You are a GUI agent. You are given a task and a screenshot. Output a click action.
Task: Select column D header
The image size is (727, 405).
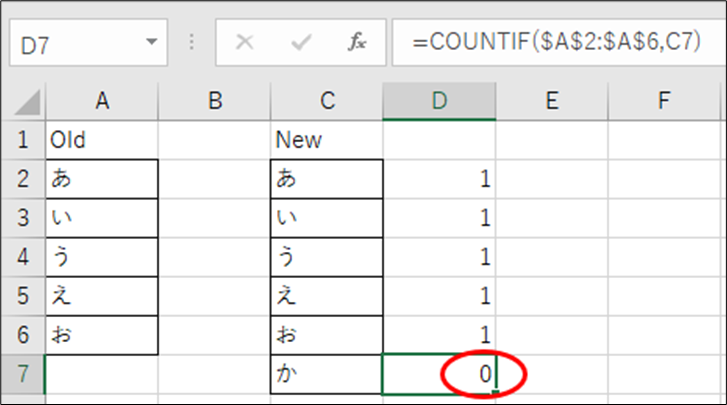click(x=439, y=101)
